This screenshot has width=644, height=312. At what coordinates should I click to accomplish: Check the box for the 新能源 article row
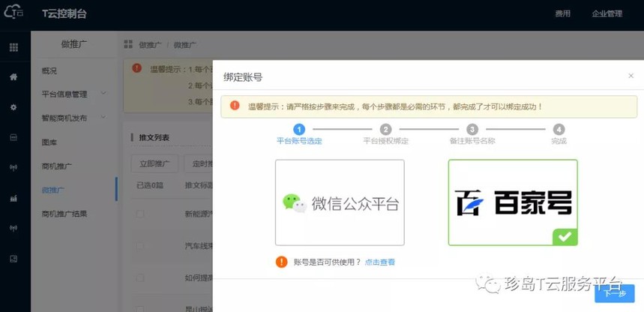pyautogui.click(x=140, y=214)
